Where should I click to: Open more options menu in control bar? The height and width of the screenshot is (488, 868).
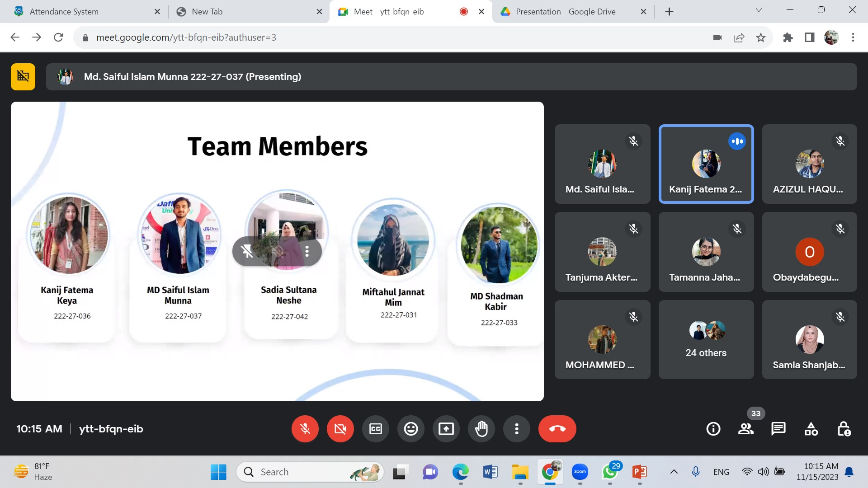point(517,429)
